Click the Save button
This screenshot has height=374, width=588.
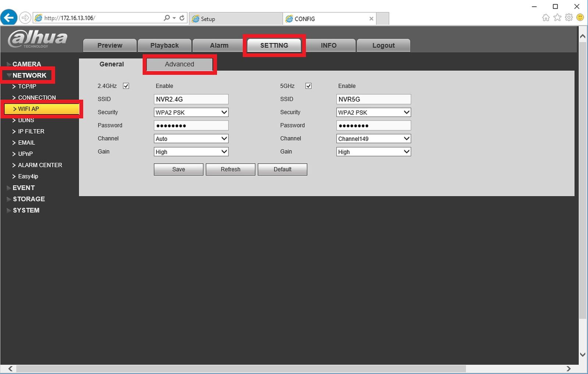[x=179, y=169]
